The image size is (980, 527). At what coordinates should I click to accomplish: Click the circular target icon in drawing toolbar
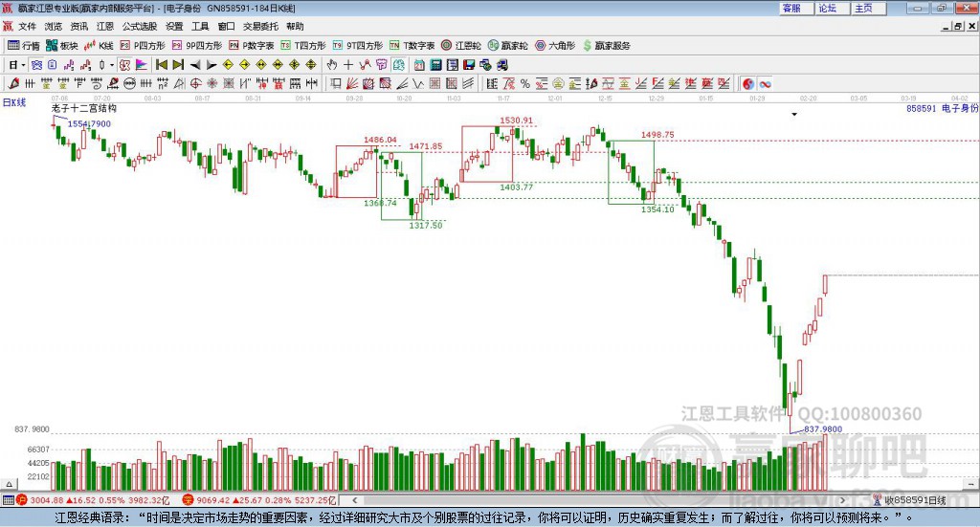[195, 83]
